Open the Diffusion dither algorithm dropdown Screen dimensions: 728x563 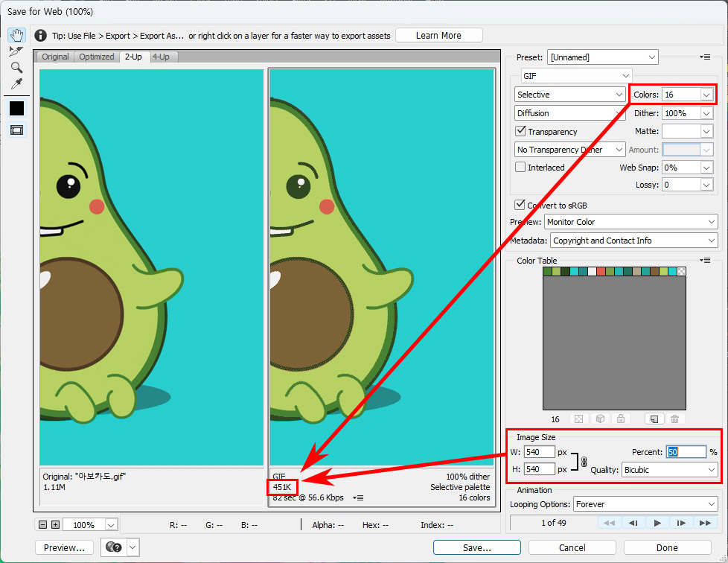point(569,113)
